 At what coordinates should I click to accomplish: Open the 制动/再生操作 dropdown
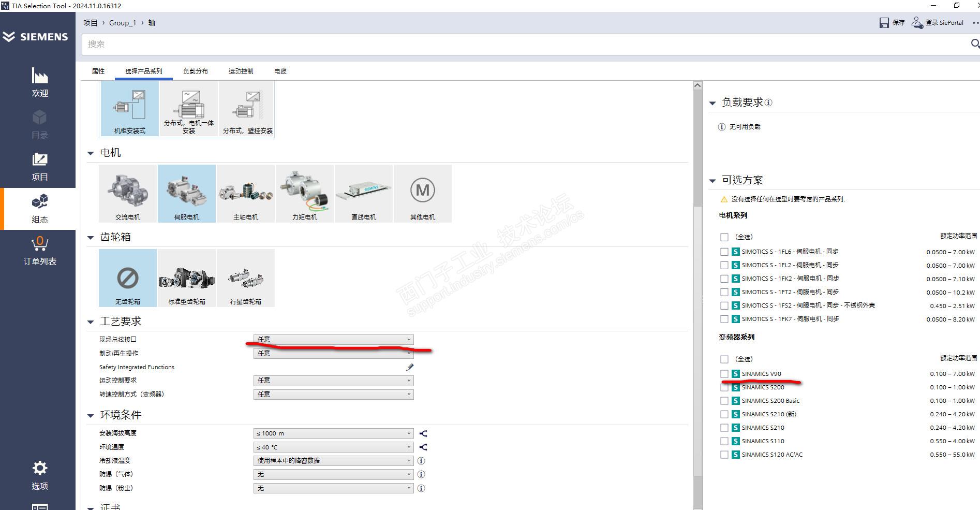tap(334, 354)
